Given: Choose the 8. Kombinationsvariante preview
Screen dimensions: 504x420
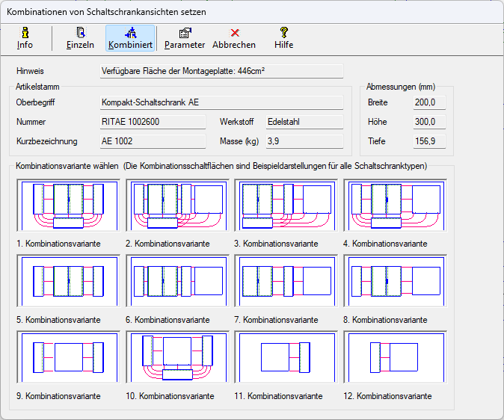Looking at the screenshot, I should coord(396,282).
